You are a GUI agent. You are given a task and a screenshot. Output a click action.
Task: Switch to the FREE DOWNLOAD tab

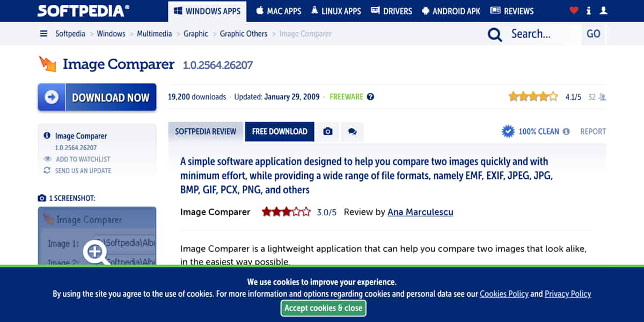[x=279, y=131]
